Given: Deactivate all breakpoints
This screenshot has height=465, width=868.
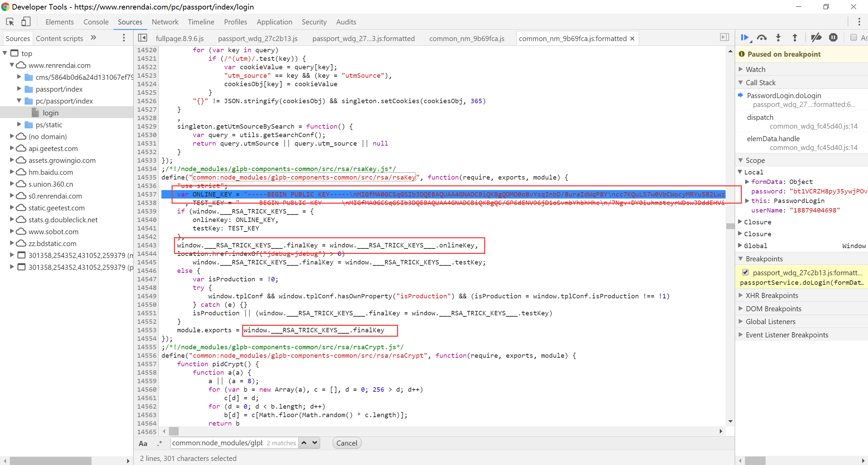Looking at the screenshot, I should point(816,38).
